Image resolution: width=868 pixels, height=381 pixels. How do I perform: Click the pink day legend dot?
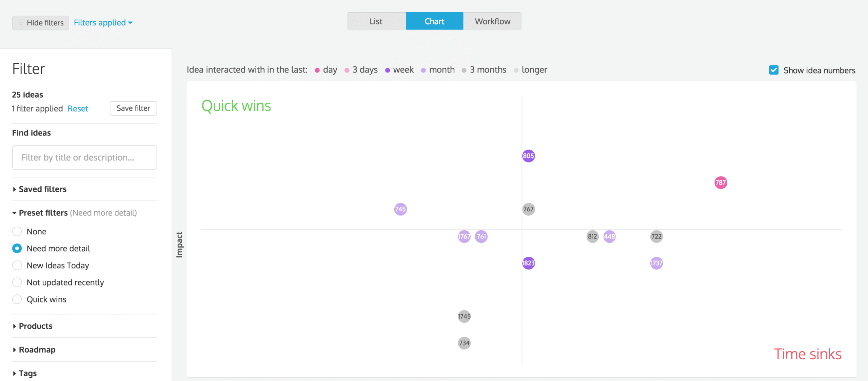pyautogui.click(x=317, y=70)
